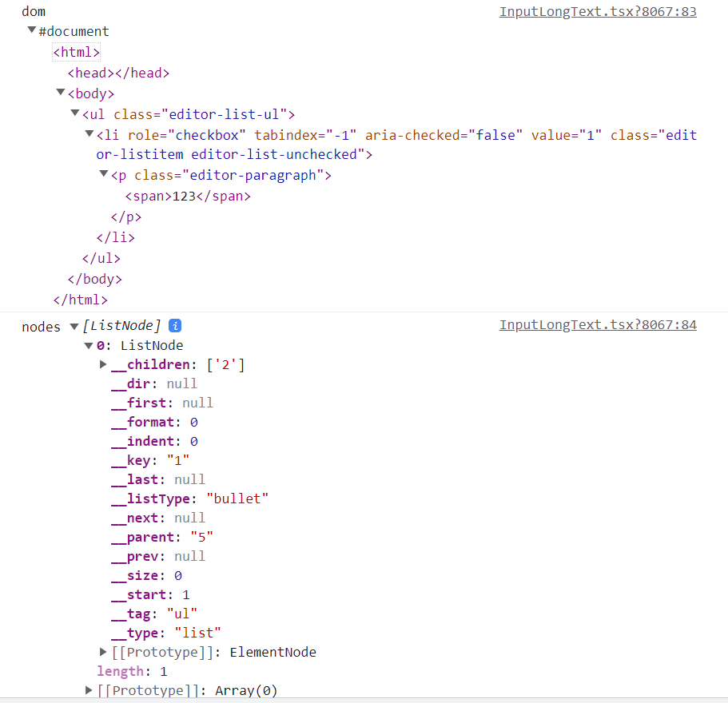The width and height of the screenshot is (728, 703).
Task: Click the "dom" console label
Action: point(33,11)
